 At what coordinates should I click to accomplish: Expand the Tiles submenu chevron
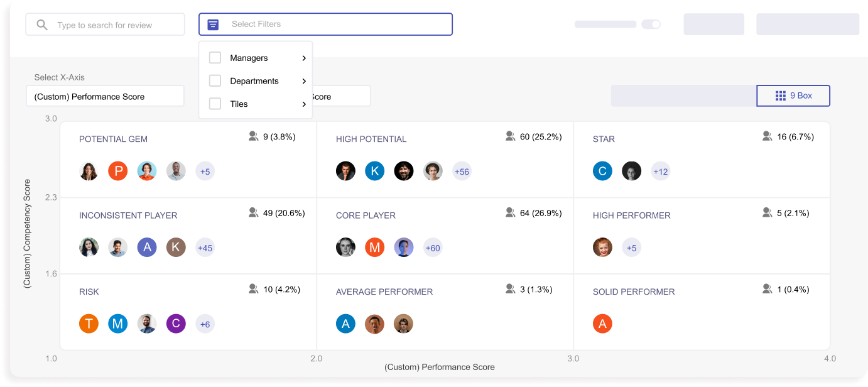click(303, 104)
